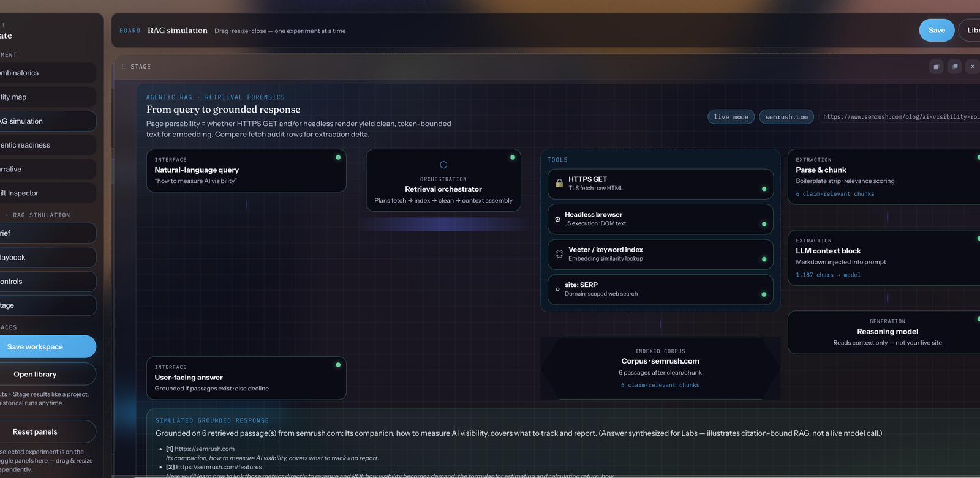Select the Corpus · semrush.com card

660,368
